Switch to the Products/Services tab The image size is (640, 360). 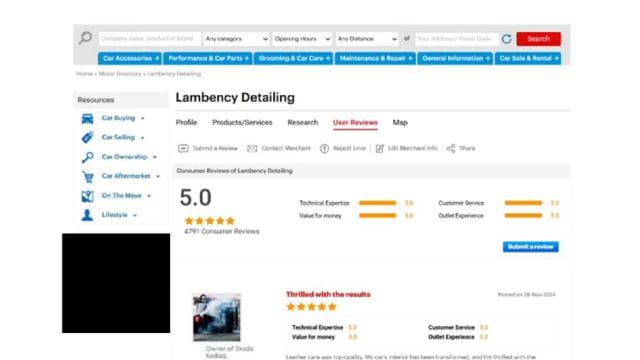[x=242, y=122]
